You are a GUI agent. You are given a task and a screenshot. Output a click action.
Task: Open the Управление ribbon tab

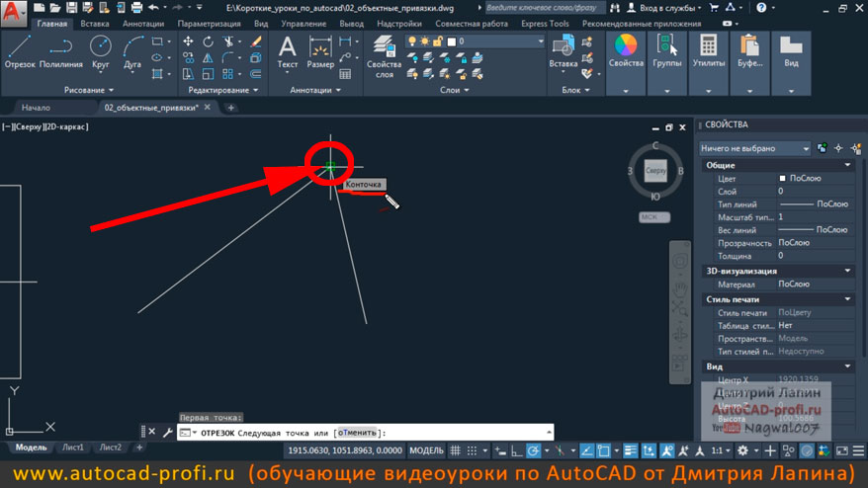(x=304, y=24)
